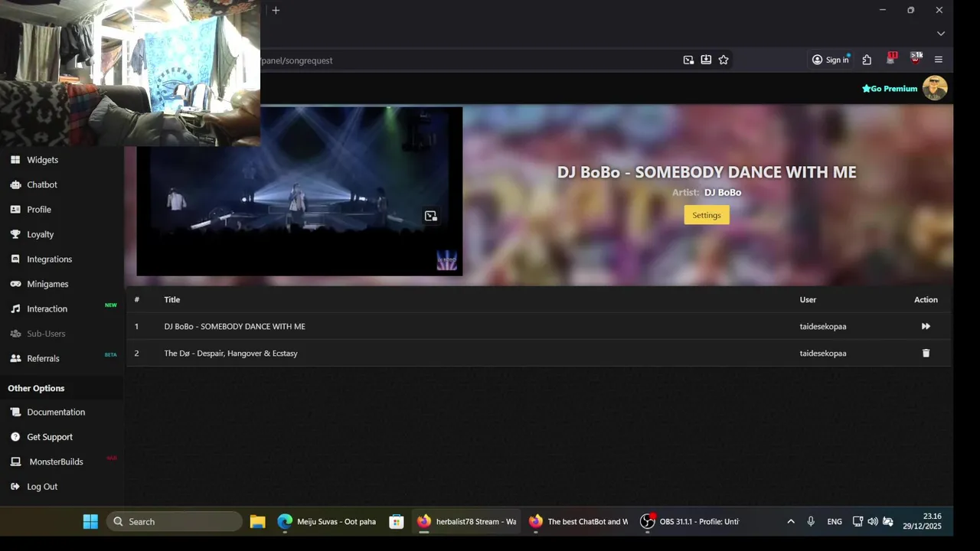Click the Documentation book icon
Viewport: 980px width, 551px height.
coord(15,412)
